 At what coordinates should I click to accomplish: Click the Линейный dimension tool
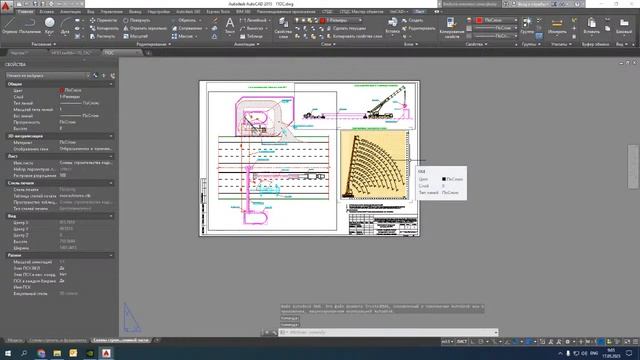click(254, 20)
